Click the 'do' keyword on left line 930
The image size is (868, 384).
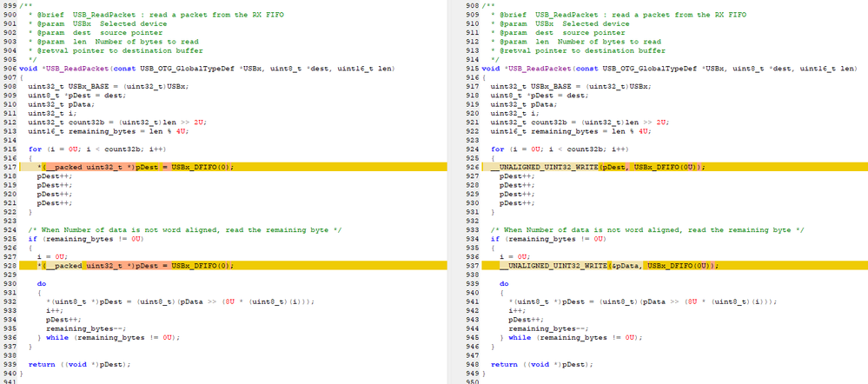42,283
